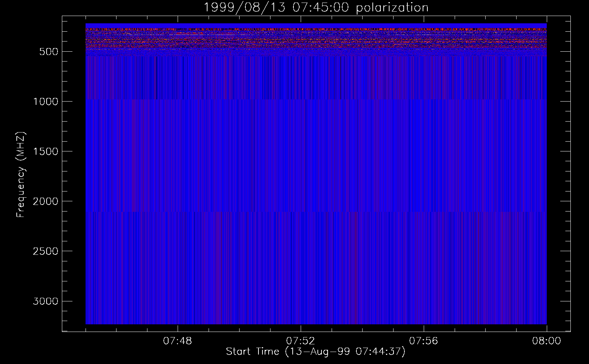
Task: Click the vertical Frequency (MHZ) axis title
Action: [x=20, y=175]
